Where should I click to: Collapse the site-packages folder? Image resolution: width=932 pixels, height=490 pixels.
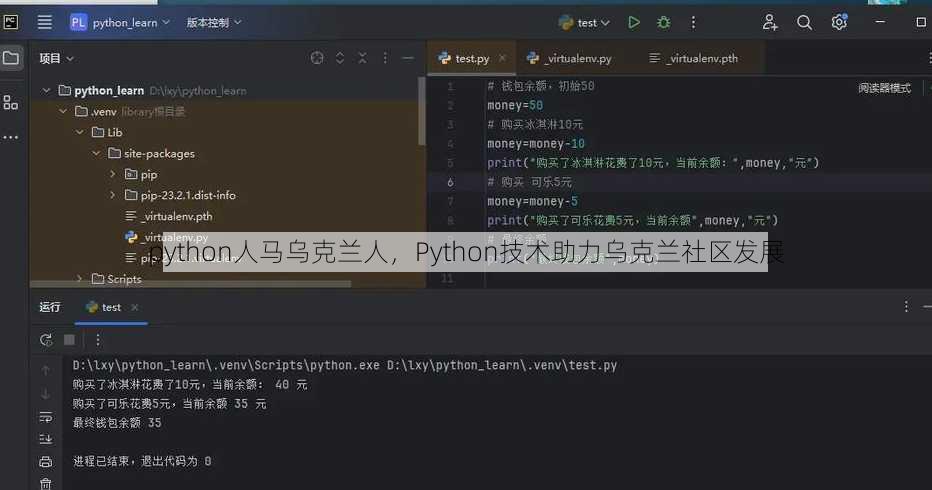pos(96,153)
